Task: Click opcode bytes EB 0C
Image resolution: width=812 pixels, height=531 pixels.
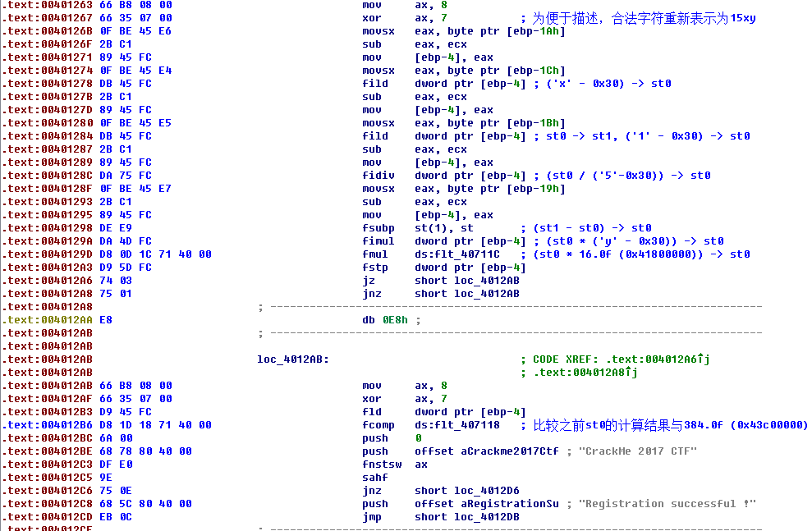Action: point(116,517)
